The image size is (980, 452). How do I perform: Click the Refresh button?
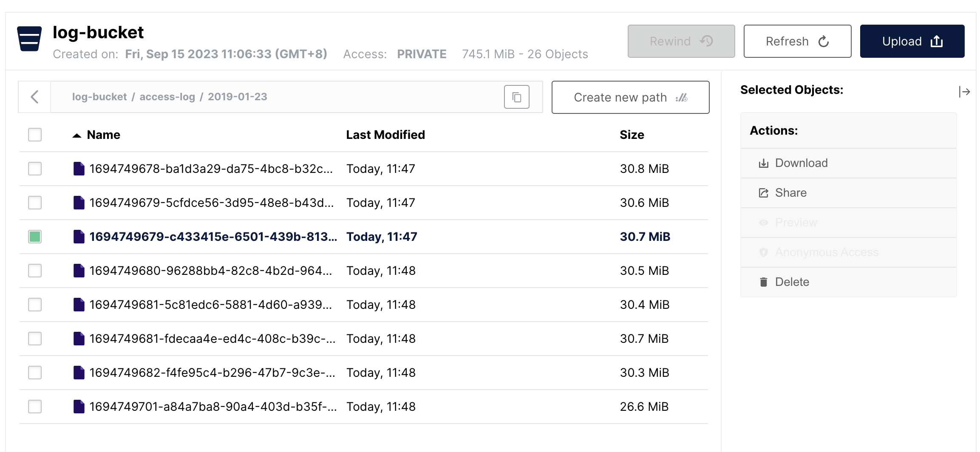pos(797,41)
